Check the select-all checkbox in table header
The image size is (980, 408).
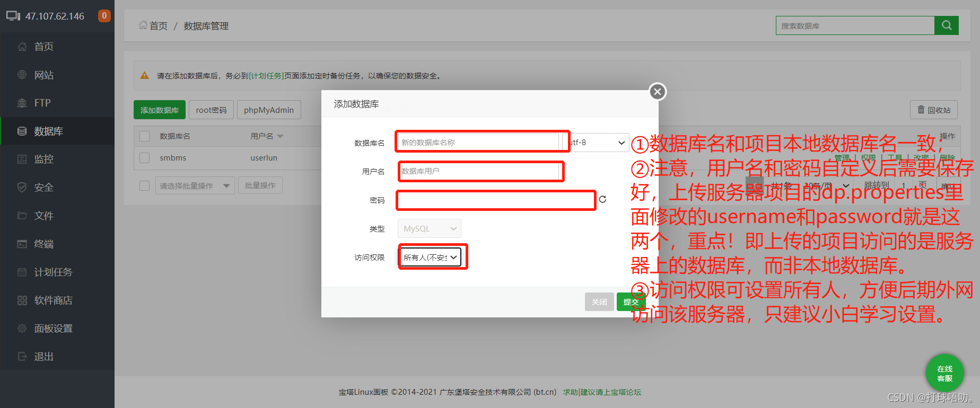144,136
